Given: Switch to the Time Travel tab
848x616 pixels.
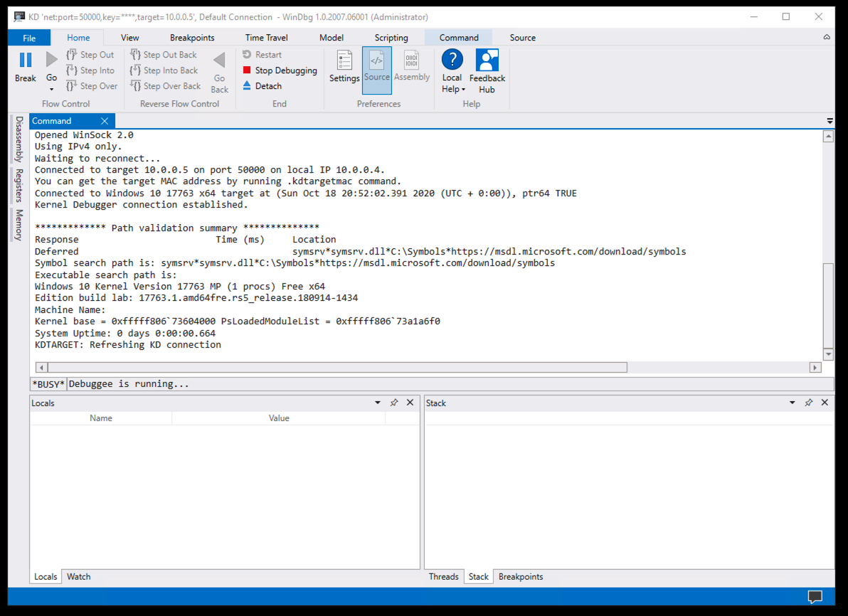Looking at the screenshot, I should tap(266, 38).
